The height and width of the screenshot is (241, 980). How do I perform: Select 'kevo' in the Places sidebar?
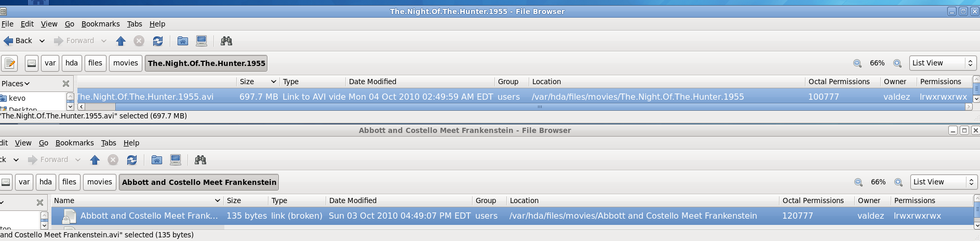(17, 98)
